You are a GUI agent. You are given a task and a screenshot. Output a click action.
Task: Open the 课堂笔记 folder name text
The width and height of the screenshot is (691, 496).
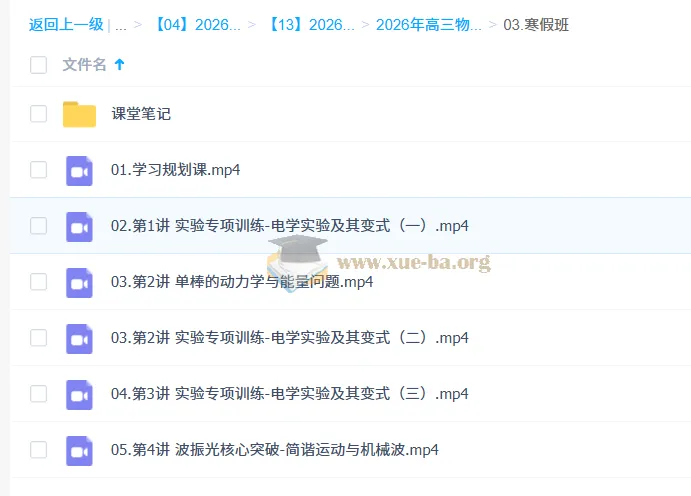(x=141, y=114)
